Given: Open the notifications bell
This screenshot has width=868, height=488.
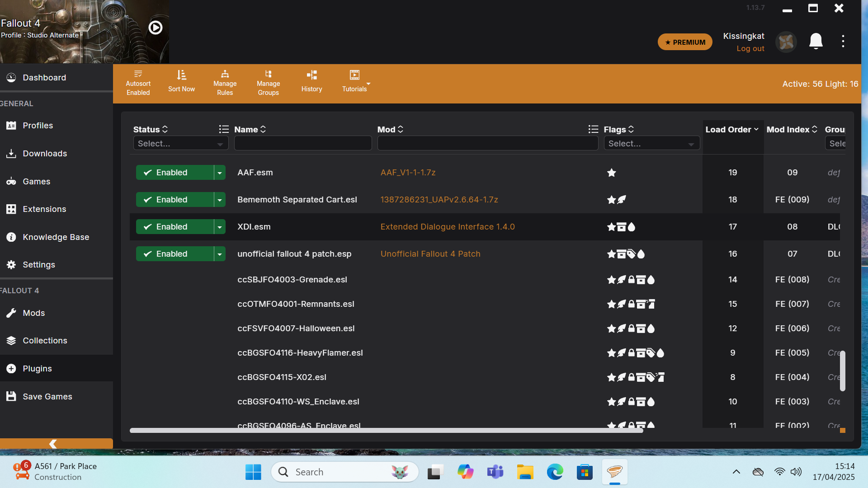Looking at the screenshot, I should [x=816, y=42].
